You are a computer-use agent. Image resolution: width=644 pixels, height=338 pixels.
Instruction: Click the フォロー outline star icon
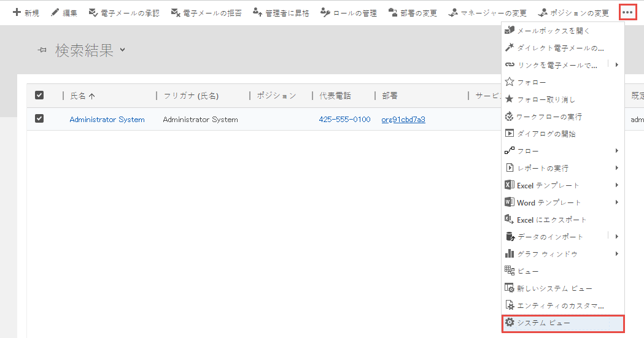(510, 82)
